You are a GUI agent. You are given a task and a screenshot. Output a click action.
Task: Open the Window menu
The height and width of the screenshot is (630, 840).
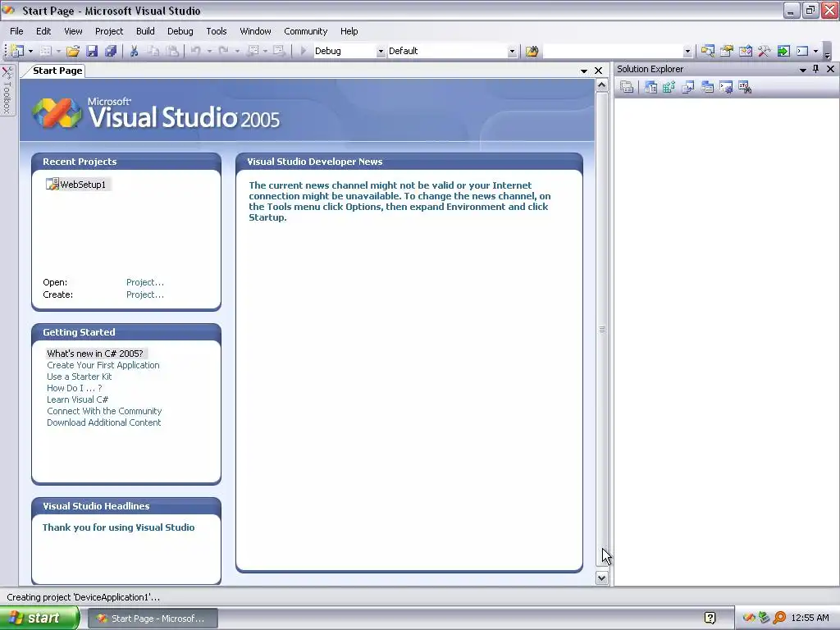pyautogui.click(x=256, y=31)
